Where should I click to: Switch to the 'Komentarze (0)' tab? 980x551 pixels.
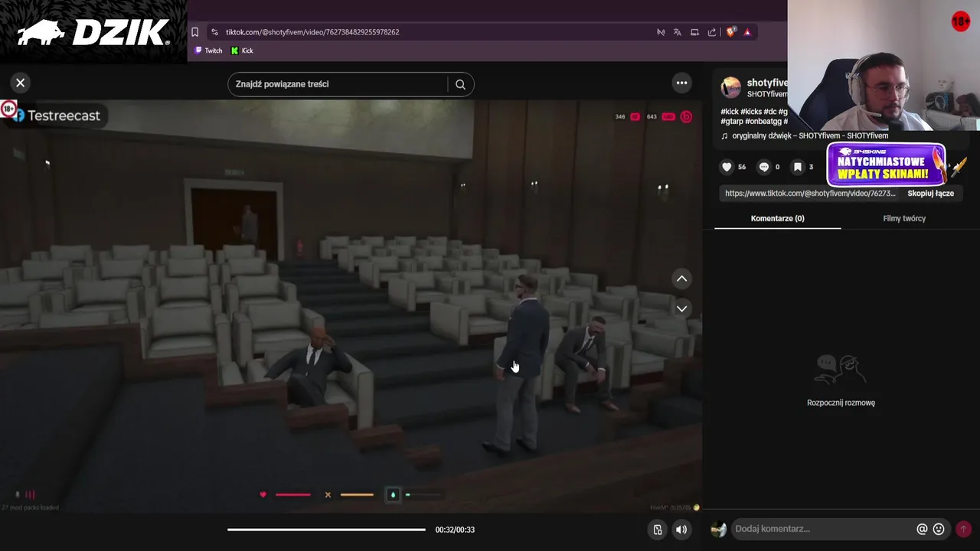click(x=777, y=218)
